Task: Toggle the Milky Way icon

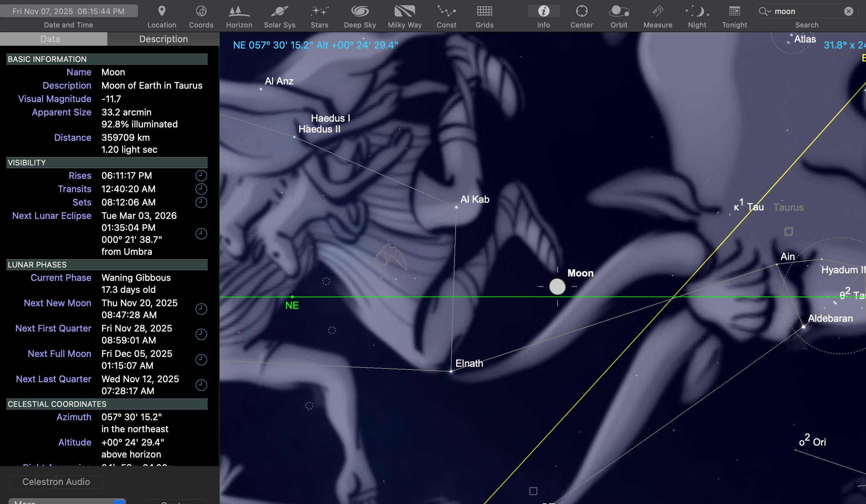Action: (x=404, y=11)
